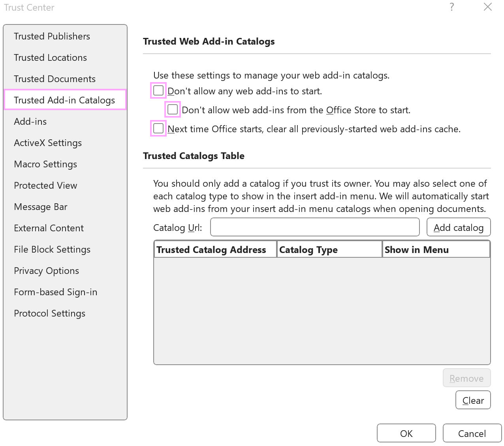Enable "Don't allow any web add-ins to start"
504x446 pixels.
tap(158, 90)
